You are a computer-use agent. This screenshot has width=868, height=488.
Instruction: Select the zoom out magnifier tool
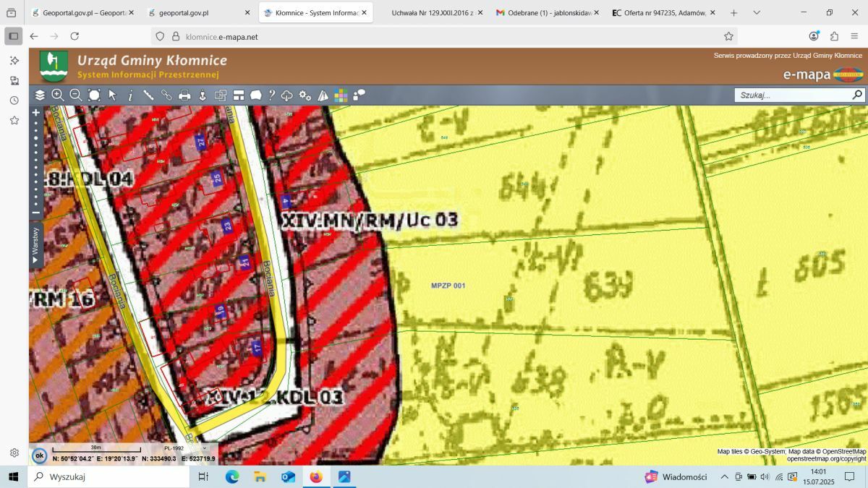pos(76,95)
